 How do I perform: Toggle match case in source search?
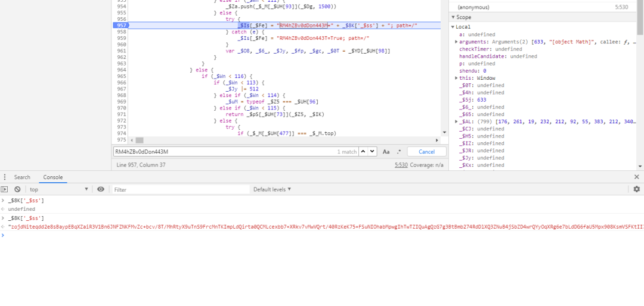(386, 152)
